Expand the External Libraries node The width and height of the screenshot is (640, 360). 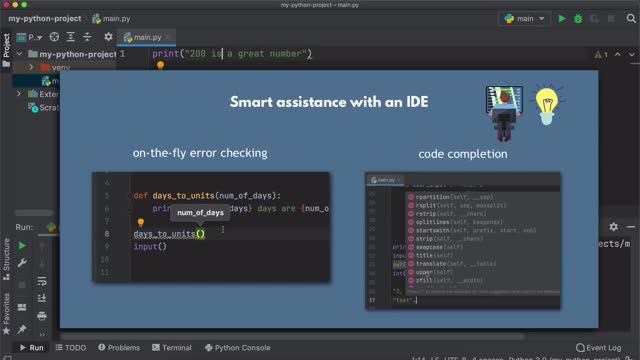[x=19, y=94]
